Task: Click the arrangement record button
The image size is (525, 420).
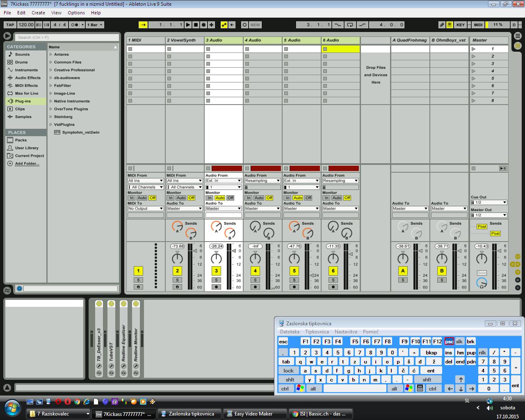Action: coord(204,25)
